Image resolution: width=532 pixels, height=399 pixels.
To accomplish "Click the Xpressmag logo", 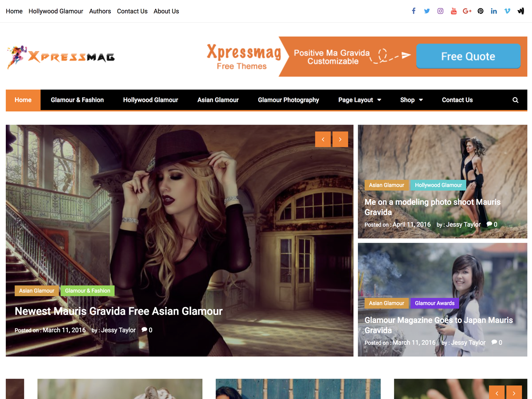I will click(61, 57).
